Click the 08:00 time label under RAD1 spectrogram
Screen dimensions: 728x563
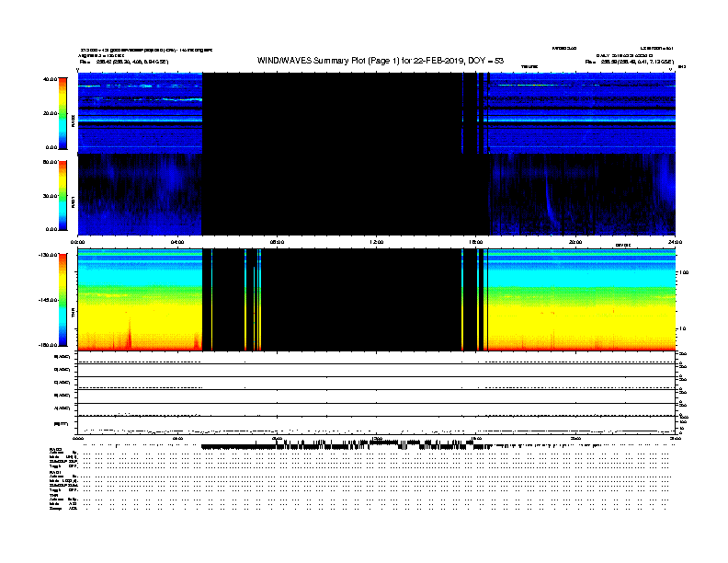coord(277,242)
